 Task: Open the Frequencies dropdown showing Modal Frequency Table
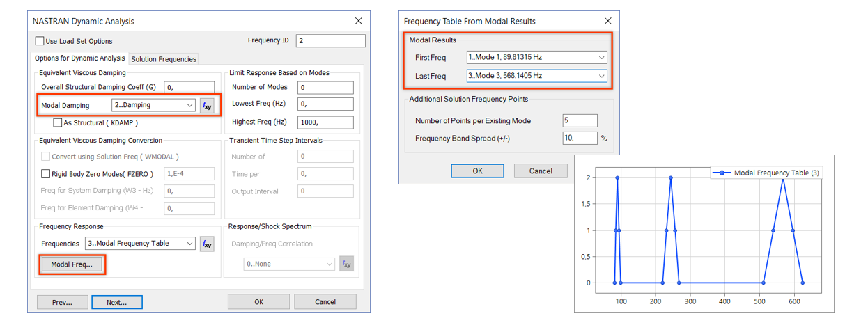coord(140,244)
